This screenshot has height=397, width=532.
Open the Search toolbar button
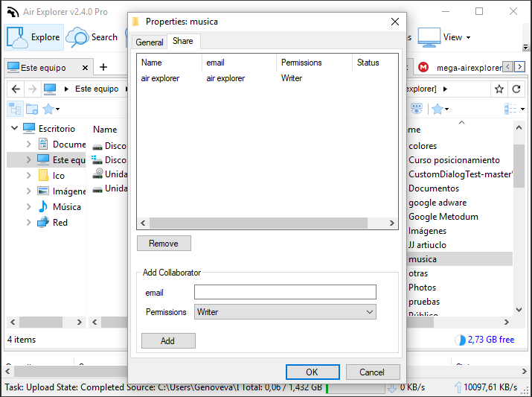(92, 37)
